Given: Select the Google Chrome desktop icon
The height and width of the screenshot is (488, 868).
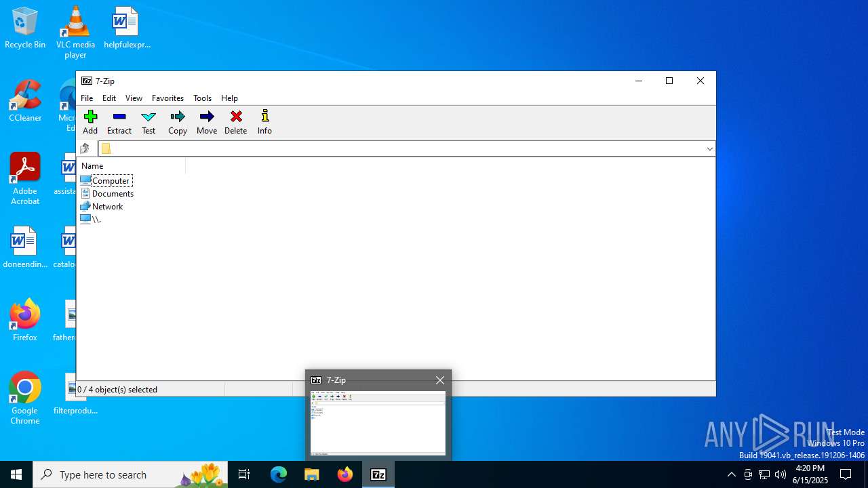Looking at the screenshot, I should click(x=25, y=399).
